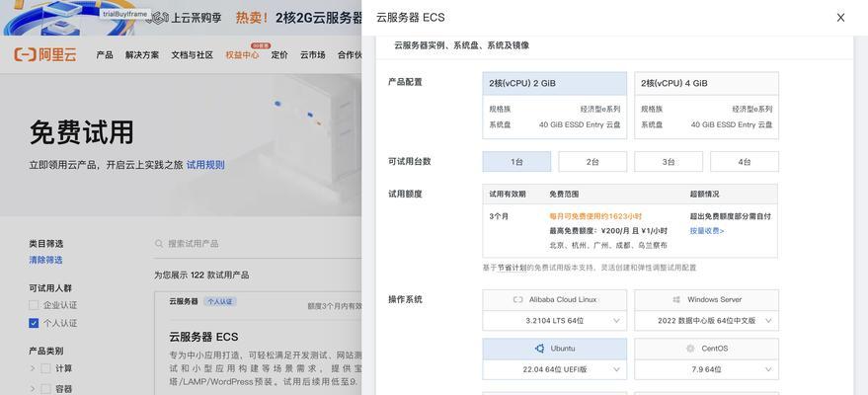The image size is (868, 395).
Task: Choose 4台 trial instance count
Action: [x=744, y=162]
